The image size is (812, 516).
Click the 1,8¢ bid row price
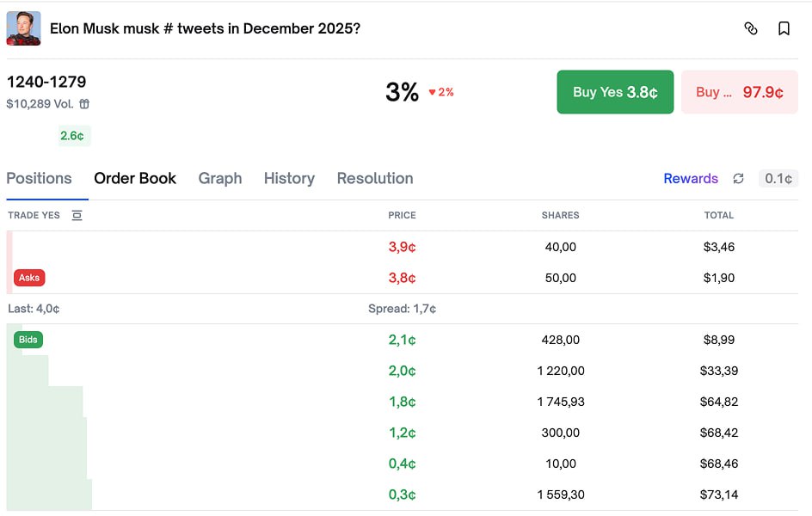[x=402, y=402]
